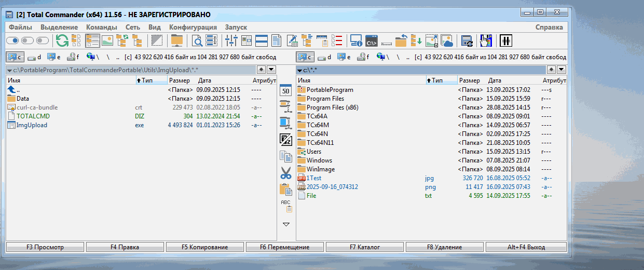Click the F3 Просмотр button

pos(45,247)
